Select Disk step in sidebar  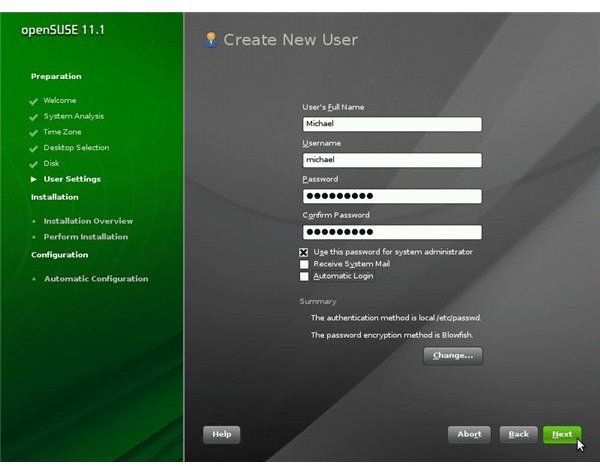[51, 163]
